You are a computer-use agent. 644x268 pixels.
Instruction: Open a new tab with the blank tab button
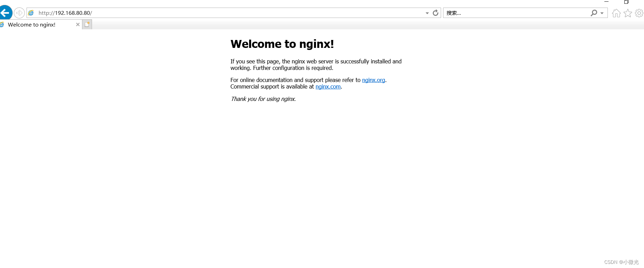coord(87,24)
